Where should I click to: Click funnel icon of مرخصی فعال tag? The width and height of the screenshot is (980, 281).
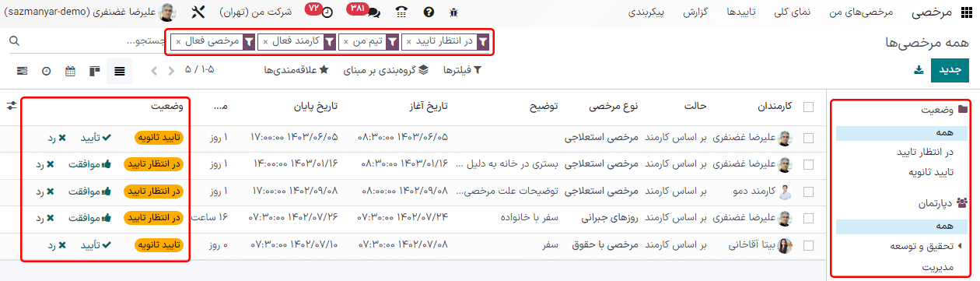tap(249, 42)
